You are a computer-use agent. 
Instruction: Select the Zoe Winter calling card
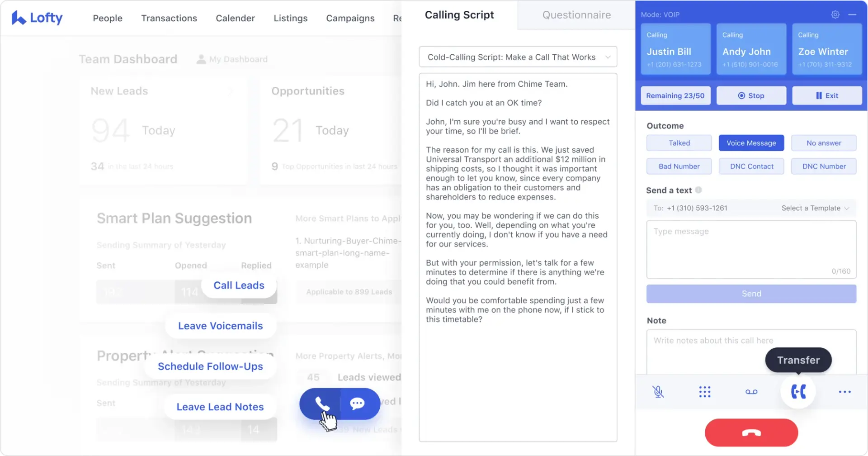point(827,49)
